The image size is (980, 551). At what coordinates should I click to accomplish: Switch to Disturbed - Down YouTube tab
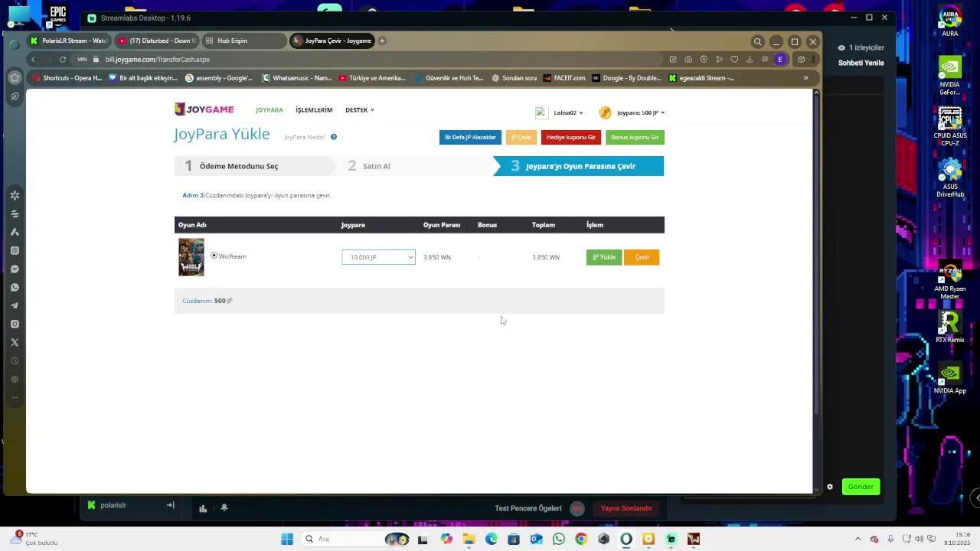(156, 41)
